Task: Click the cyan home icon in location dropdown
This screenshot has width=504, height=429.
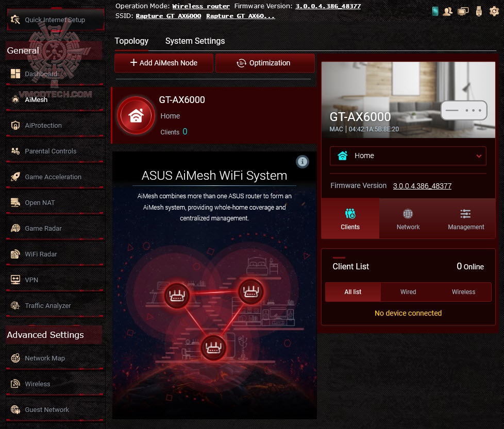Action: [x=343, y=156]
